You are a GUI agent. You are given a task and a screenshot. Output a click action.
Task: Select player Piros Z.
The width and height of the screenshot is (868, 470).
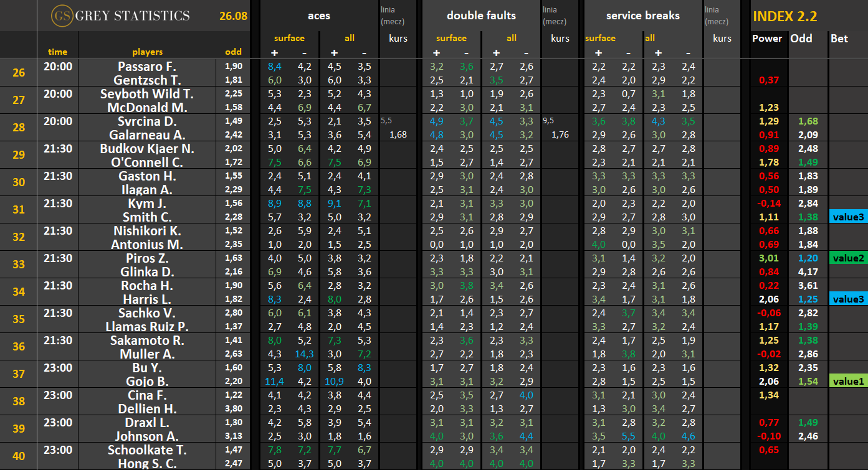tap(147, 258)
